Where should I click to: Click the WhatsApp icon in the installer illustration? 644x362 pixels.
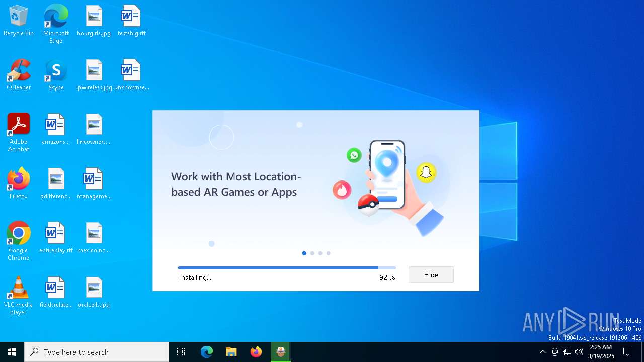click(x=354, y=155)
